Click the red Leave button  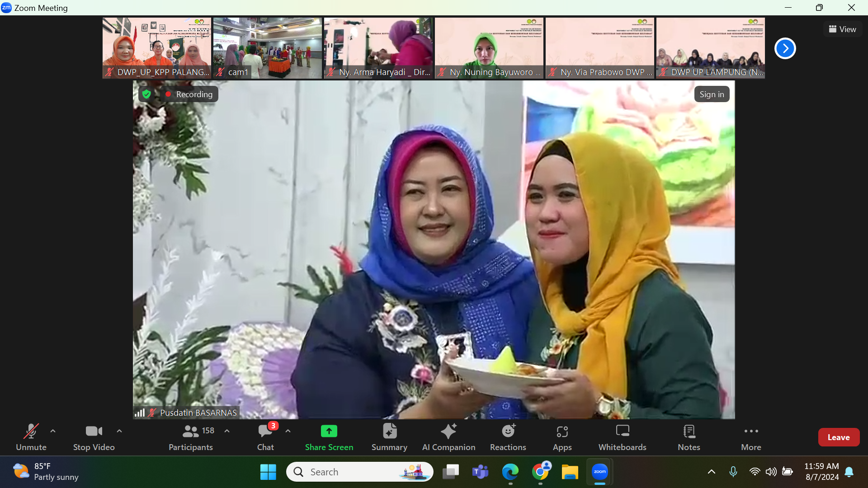pos(838,437)
